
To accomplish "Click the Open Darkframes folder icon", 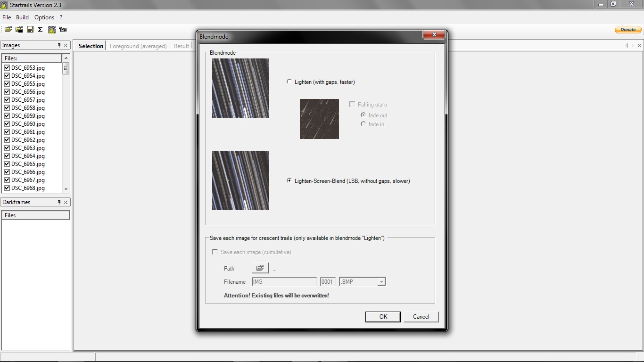I will (19, 29).
